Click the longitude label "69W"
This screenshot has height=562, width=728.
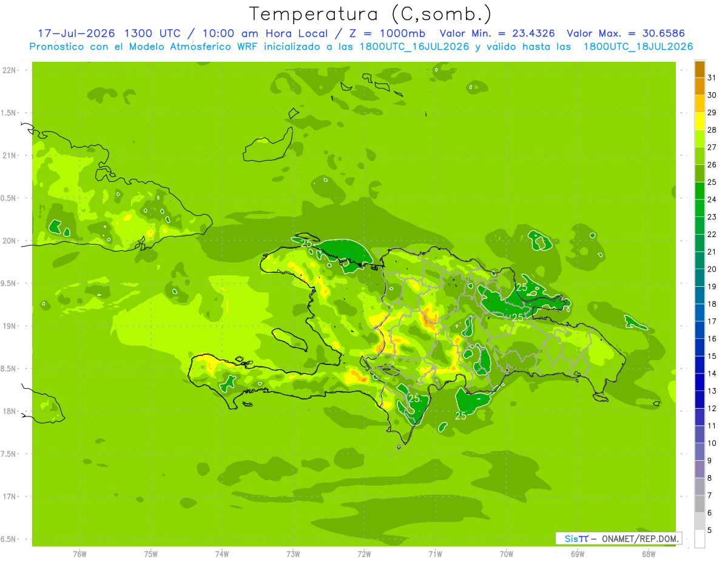point(578,555)
